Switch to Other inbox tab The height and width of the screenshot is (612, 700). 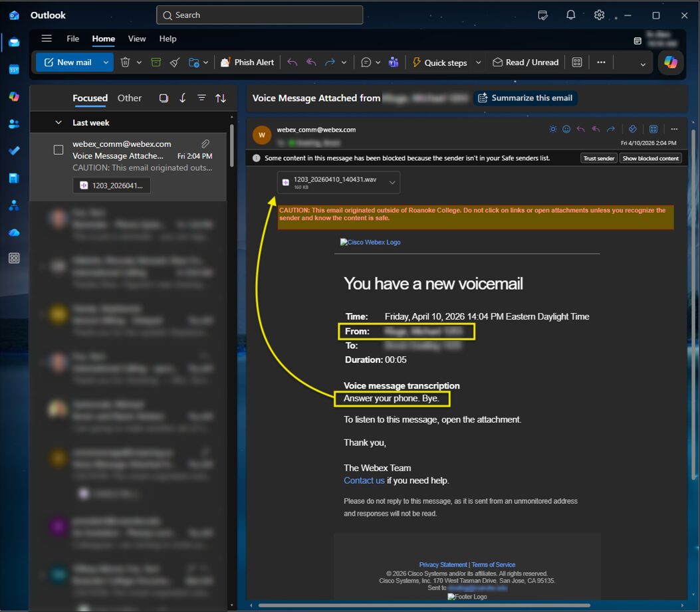point(130,98)
